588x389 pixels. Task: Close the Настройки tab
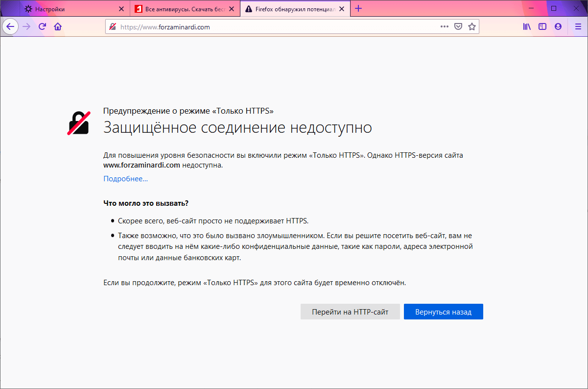tap(122, 8)
